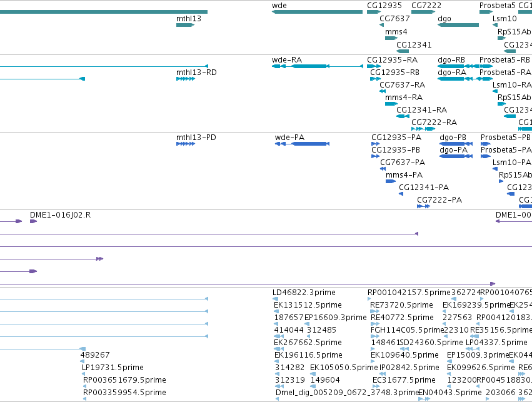Select the EK109640.5prime EST label

(x=404, y=355)
